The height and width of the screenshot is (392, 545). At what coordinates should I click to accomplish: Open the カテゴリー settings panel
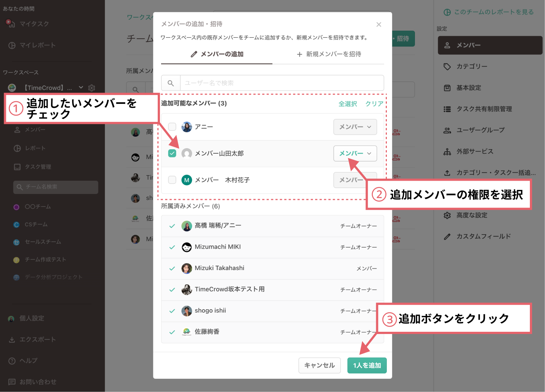coord(470,67)
